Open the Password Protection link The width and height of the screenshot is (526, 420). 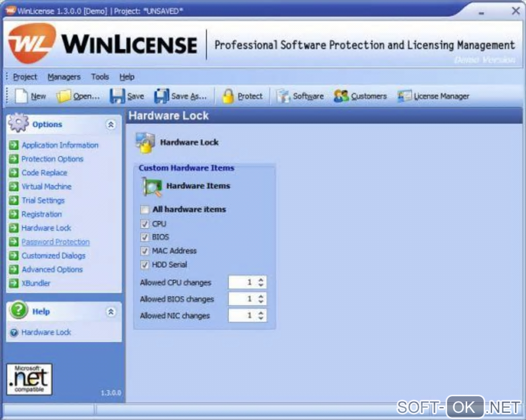click(55, 241)
